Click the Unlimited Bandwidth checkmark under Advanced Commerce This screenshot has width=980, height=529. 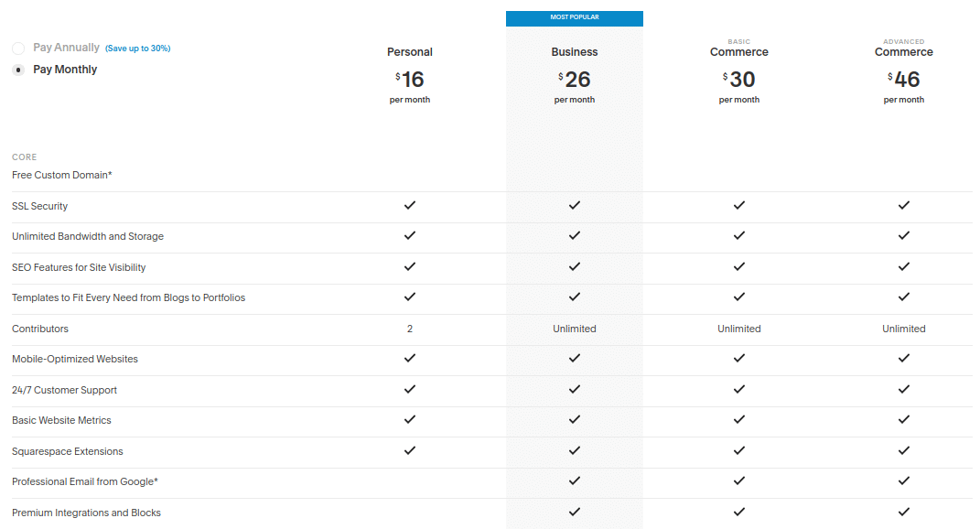pos(904,236)
